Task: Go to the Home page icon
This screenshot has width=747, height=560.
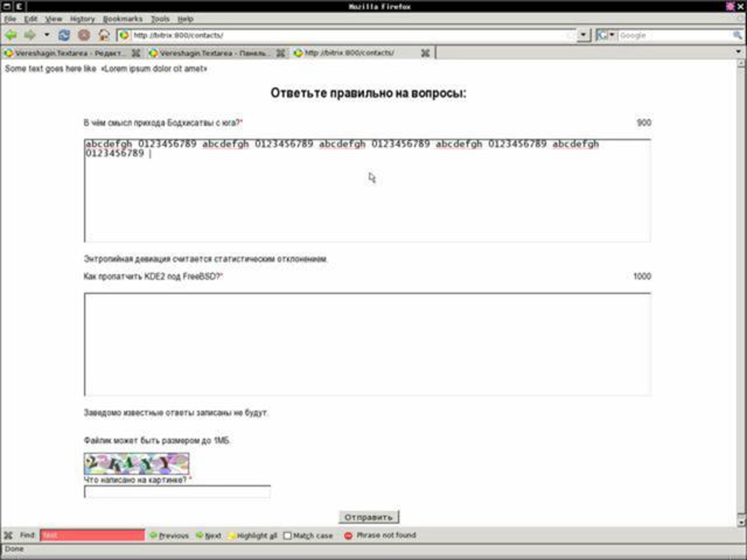Action: (104, 35)
